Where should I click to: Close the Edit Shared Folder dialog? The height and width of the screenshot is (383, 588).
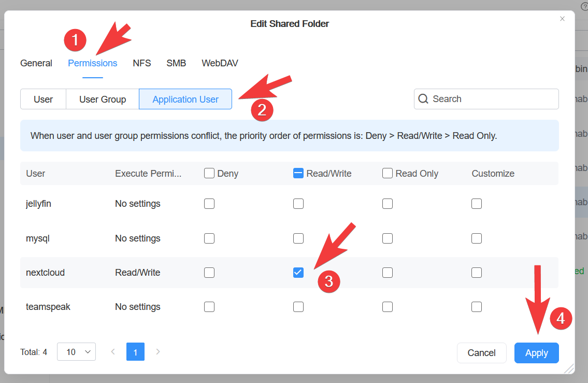[x=562, y=19]
